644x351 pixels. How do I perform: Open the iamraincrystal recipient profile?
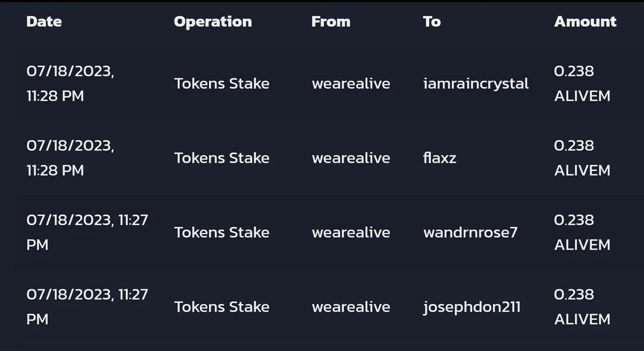tap(476, 83)
